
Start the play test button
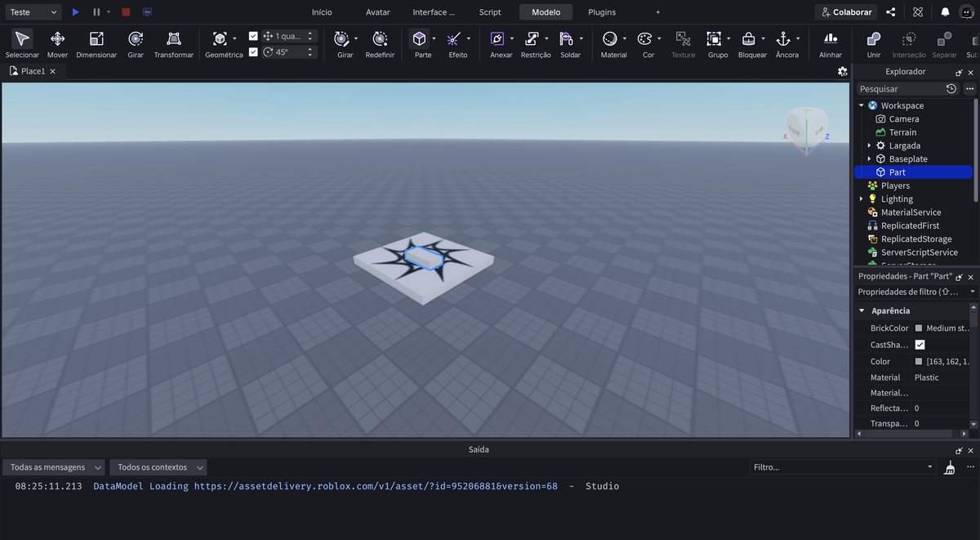pos(76,12)
